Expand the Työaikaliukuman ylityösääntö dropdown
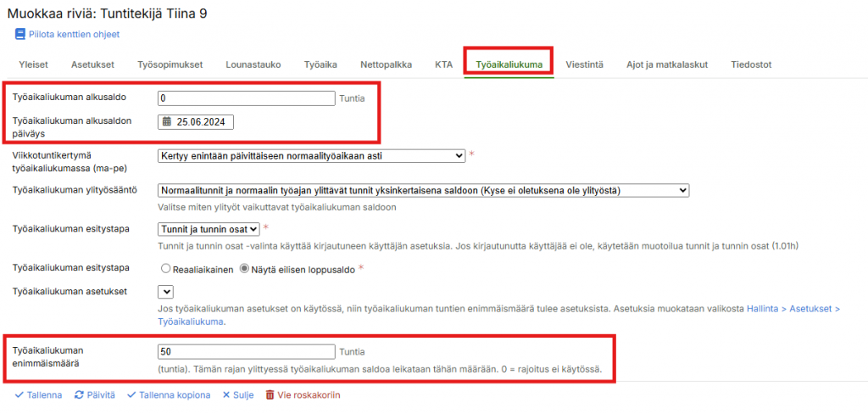 click(424, 191)
